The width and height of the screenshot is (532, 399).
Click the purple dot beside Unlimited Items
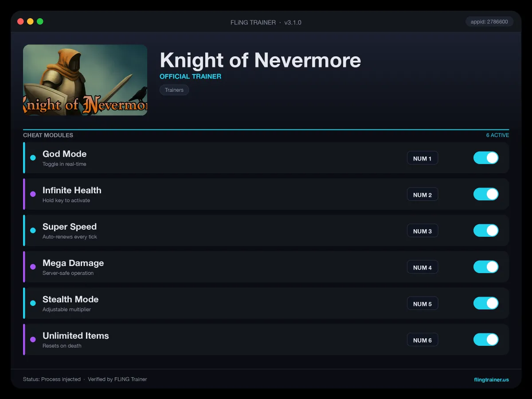[x=33, y=340]
